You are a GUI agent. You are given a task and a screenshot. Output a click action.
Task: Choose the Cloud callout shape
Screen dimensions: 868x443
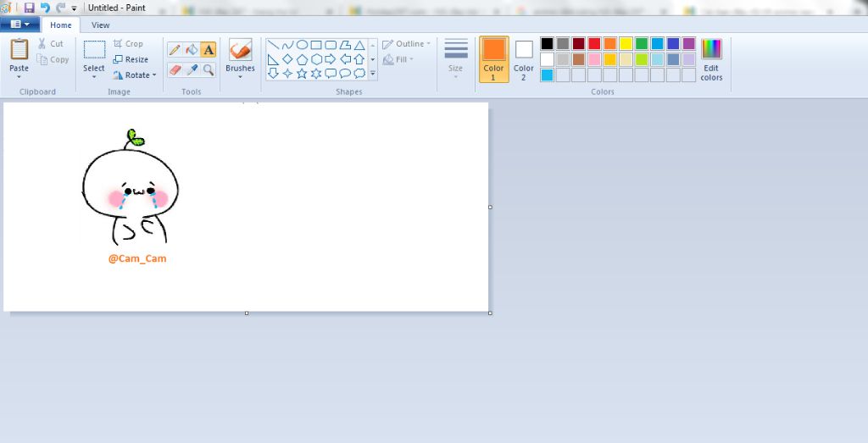tap(359, 73)
